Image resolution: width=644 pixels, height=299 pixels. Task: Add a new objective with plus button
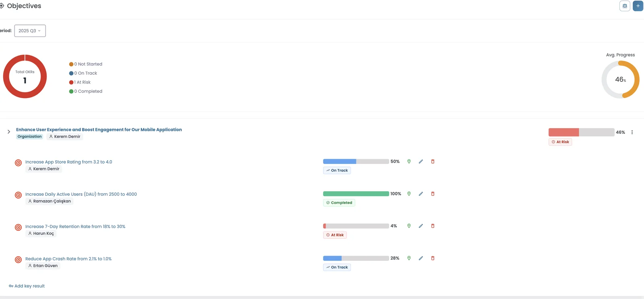pos(638,6)
